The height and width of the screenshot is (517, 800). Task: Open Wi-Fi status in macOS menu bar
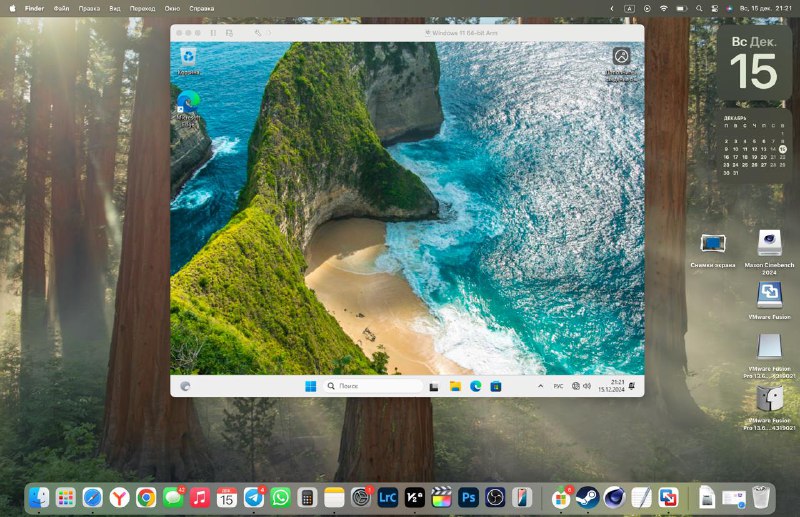(664, 8)
